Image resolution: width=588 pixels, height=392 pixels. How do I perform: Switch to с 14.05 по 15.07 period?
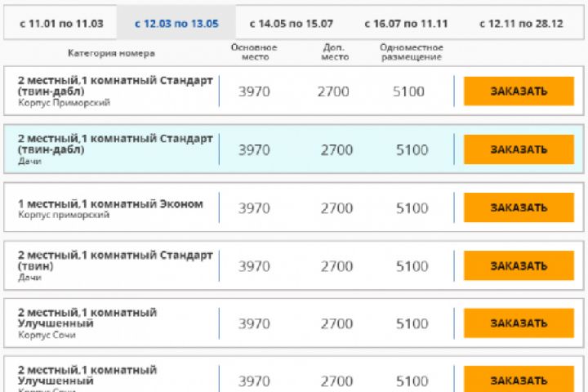[292, 22]
